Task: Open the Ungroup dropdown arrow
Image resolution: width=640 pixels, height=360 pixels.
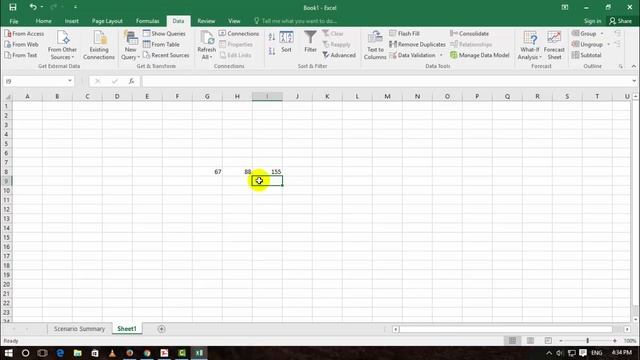Action: 609,44
